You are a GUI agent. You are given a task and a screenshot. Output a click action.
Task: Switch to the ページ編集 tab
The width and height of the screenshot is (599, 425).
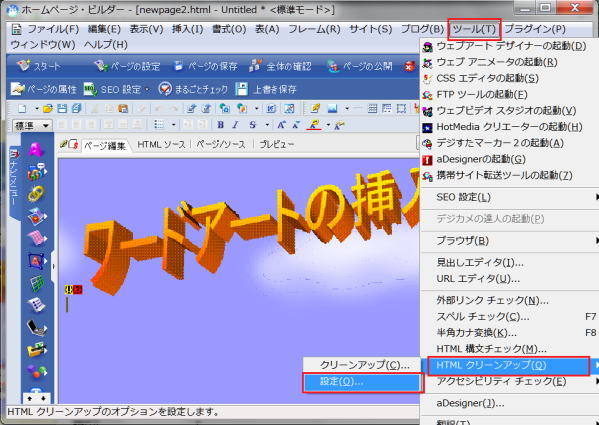(x=105, y=145)
